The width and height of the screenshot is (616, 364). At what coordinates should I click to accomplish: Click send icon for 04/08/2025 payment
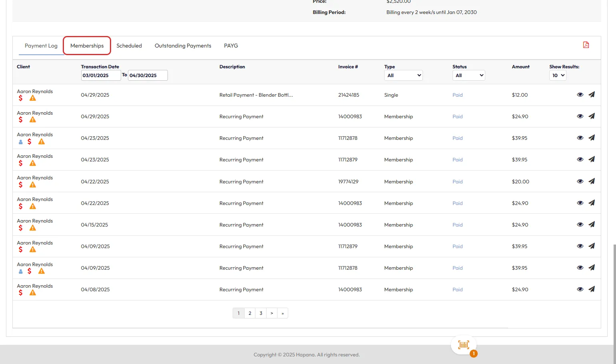592,289
